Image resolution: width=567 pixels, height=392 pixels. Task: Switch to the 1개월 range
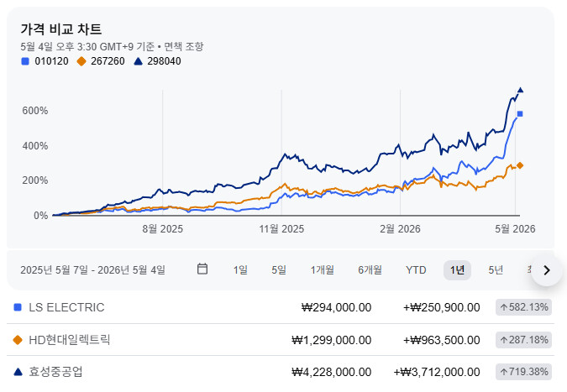click(323, 270)
